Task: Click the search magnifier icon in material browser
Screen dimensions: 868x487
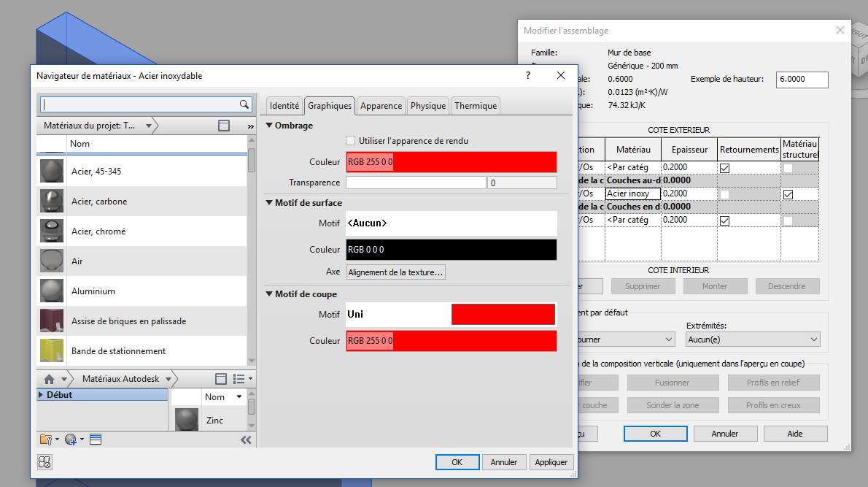Action: coord(244,104)
